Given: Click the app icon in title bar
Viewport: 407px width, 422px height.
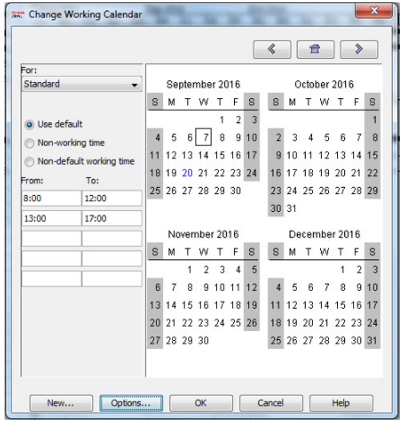Looking at the screenshot, I should pos(17,15).
